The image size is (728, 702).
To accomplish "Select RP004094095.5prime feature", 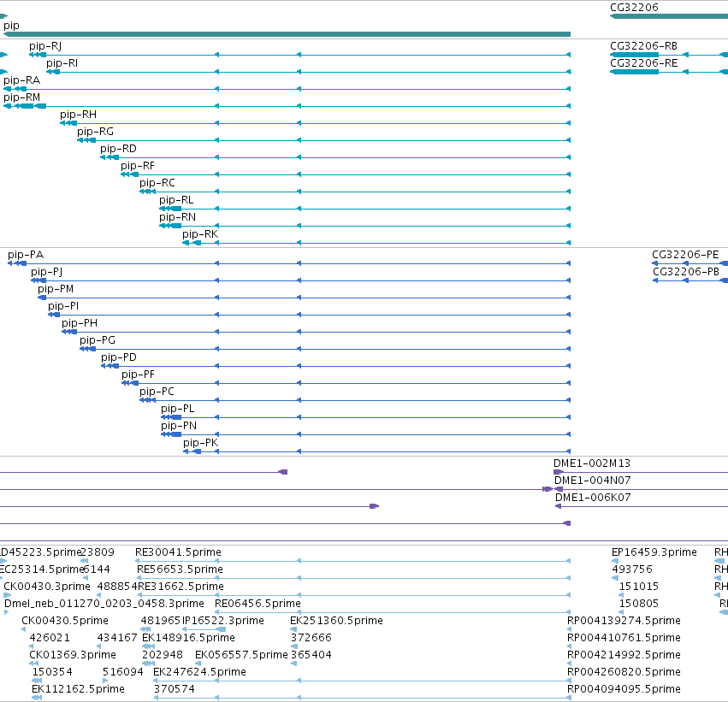I will (x=624, y=689).
